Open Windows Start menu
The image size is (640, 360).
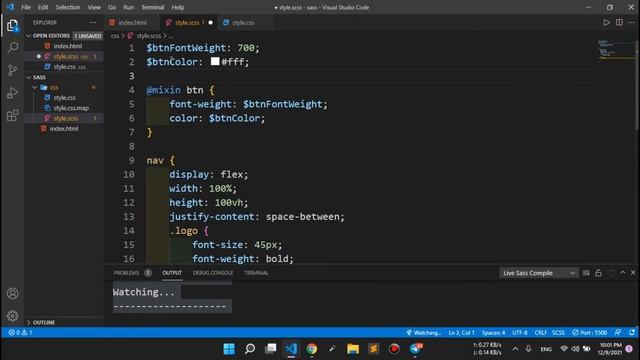click(229, 349)
